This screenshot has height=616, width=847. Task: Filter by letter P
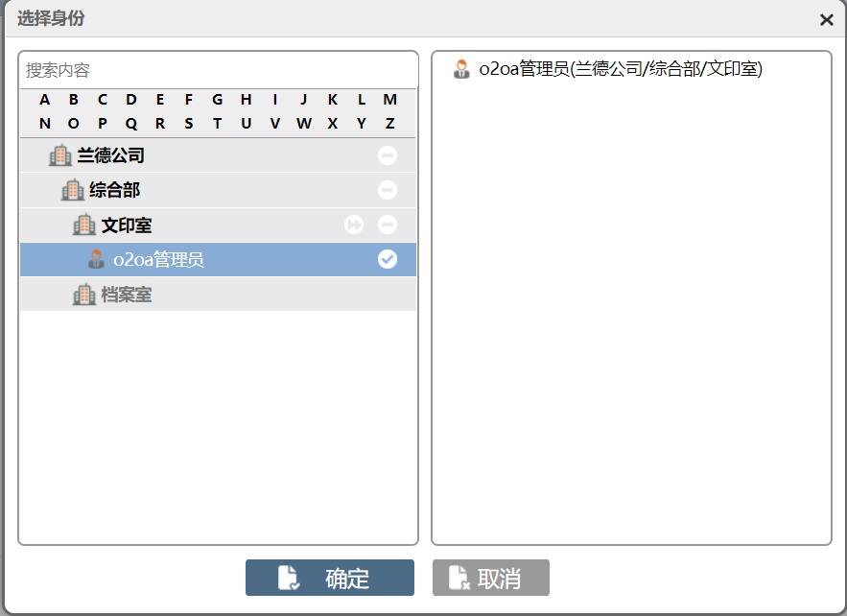[x=103, y=124]
